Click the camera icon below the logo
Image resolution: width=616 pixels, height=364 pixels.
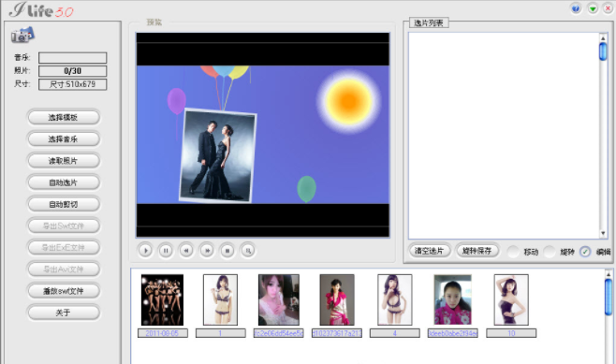point(22,35)
